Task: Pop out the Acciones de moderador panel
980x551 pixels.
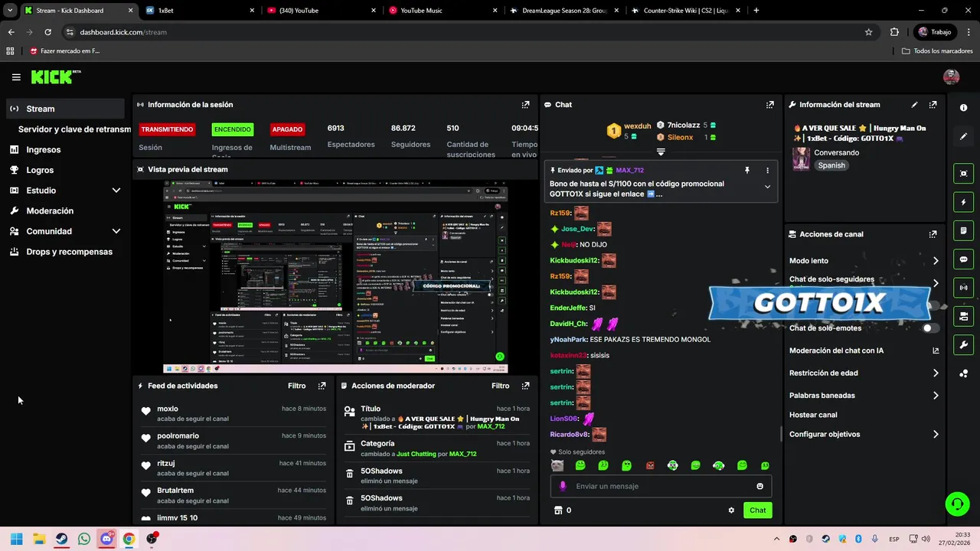Action: coord(525,386)
